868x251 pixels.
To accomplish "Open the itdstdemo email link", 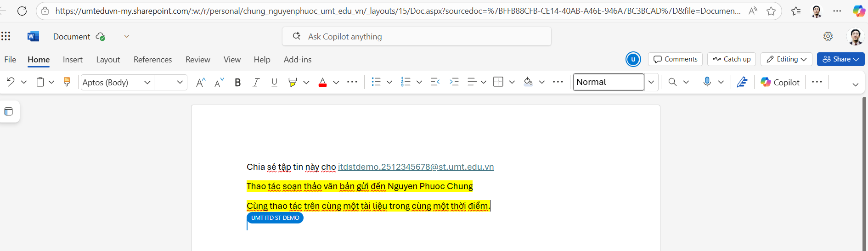I will pos(416,167).
